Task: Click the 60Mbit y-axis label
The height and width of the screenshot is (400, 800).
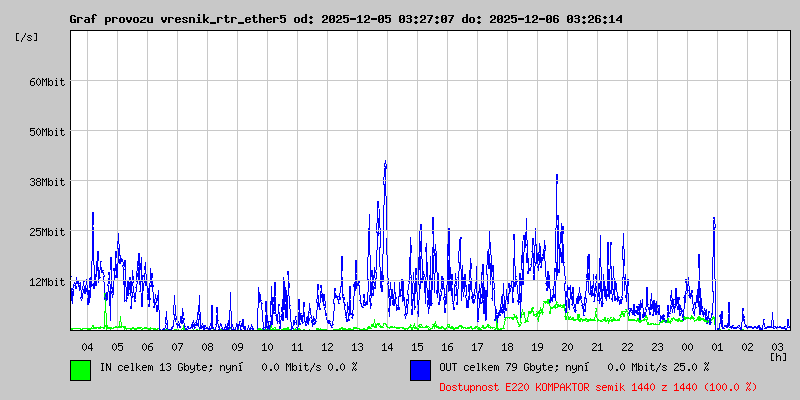Action: (x=47, y=81)
